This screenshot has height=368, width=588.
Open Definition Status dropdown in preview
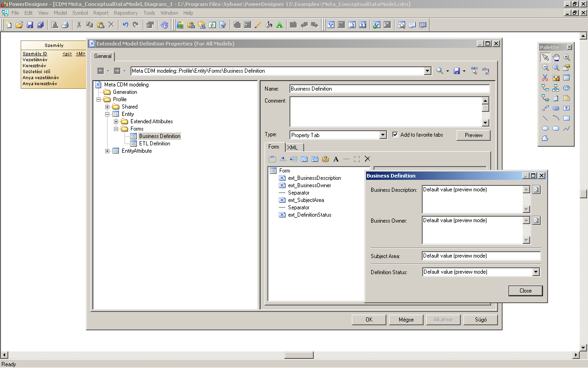click(536, 272)
